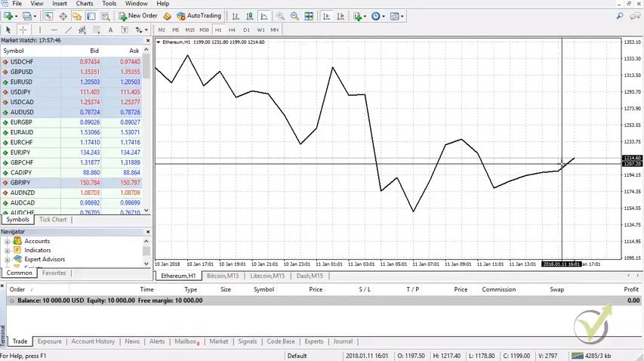Image resolution: width=644 pixels, height=361 pixels.
Task: Toggle chart Auto Scroll
Action: tap(326, 16)
